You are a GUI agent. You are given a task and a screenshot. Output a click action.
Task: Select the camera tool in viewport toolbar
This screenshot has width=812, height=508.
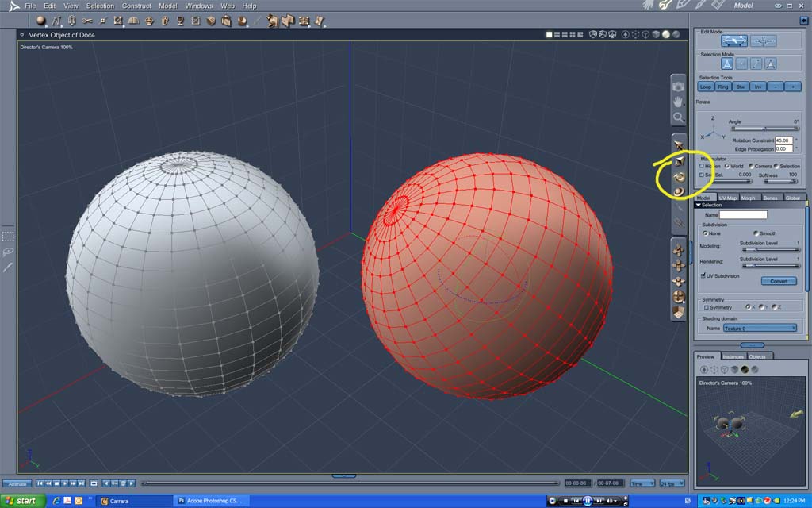coord(678,86)
